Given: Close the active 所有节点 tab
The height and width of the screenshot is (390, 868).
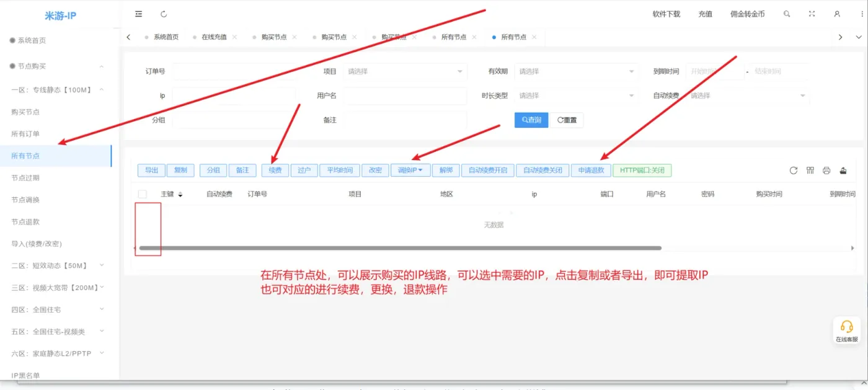Looking at the screenshot, I should [534, 37].
